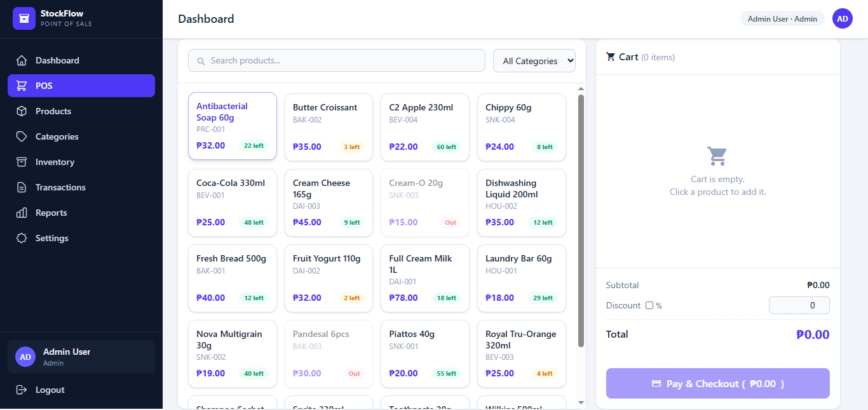868x410 pixels.
Task: Open the Reports menu item
Action: [x=81, y=213]
